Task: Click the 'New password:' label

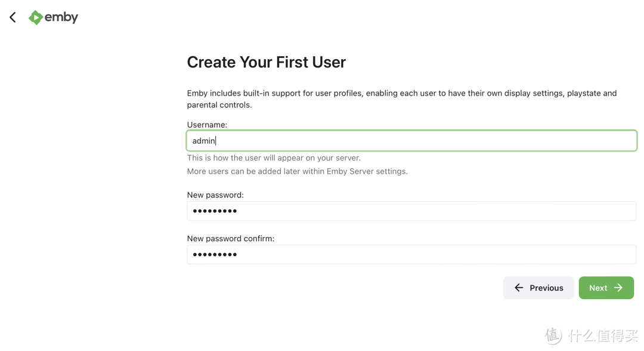Action: click(x=215, y=195)
